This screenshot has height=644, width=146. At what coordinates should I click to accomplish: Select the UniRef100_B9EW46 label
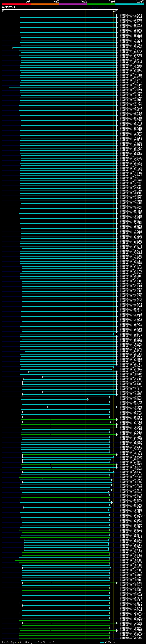pos(131,366)
